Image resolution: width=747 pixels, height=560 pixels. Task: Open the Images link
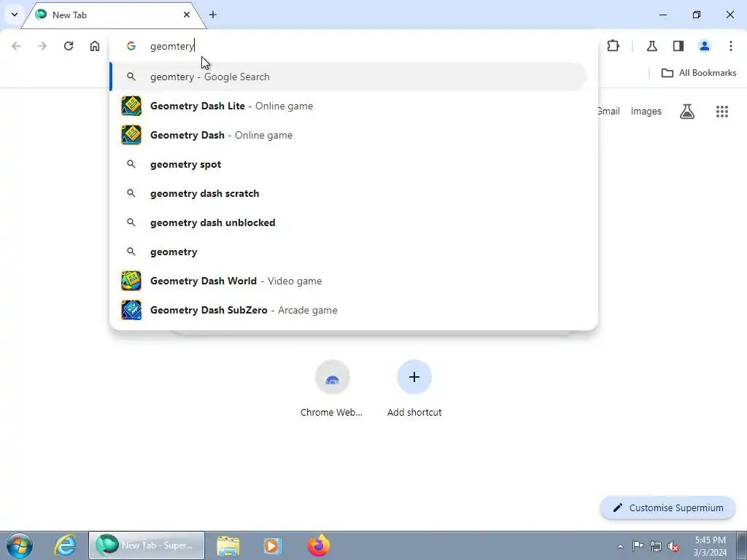click(646, 112)
